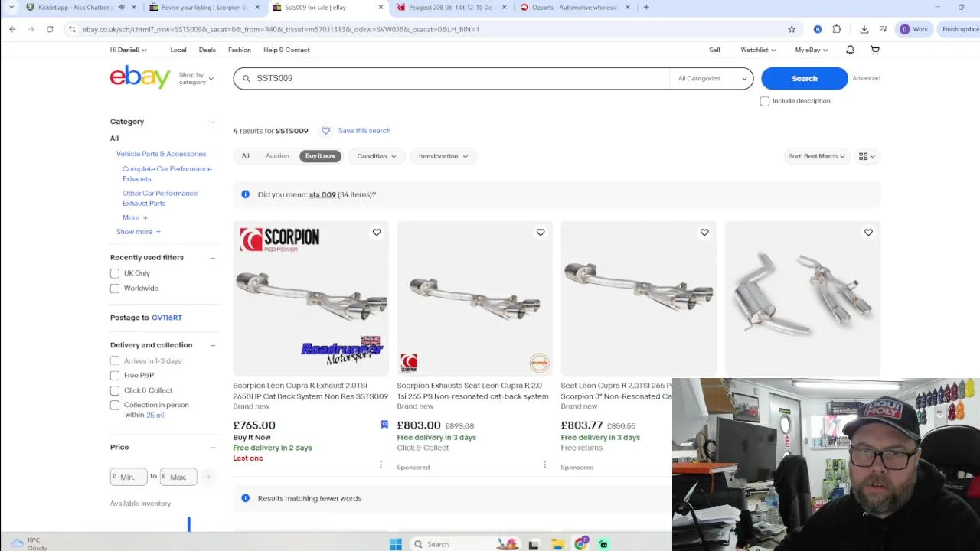Image resolution: width=980 pixels, height=551 pixels.
Task: Select the Buy it now filter
Action: pos(321,156)
